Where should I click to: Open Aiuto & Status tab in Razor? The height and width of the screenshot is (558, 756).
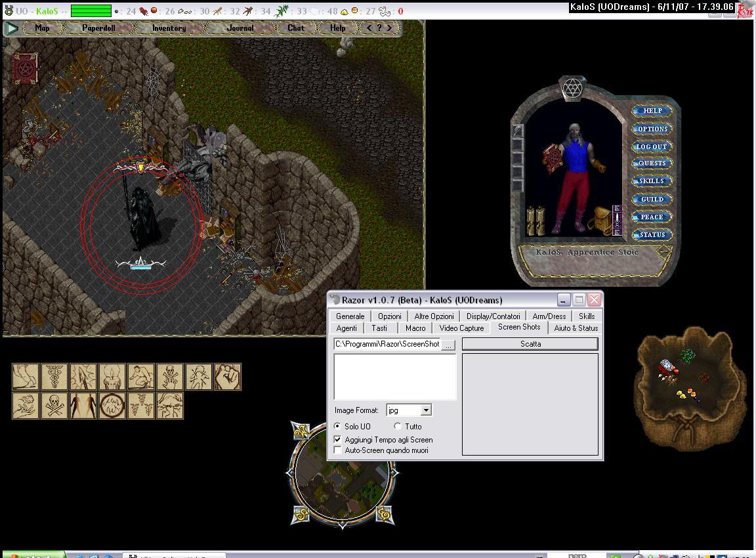pos(576,328)
